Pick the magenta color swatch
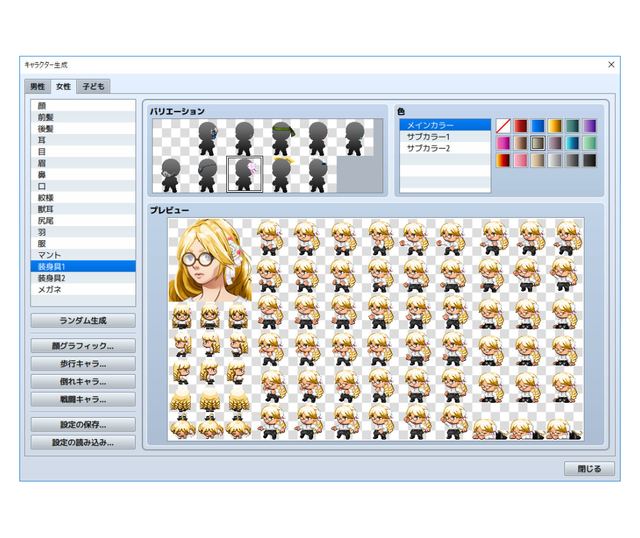 tap(503, 143)
